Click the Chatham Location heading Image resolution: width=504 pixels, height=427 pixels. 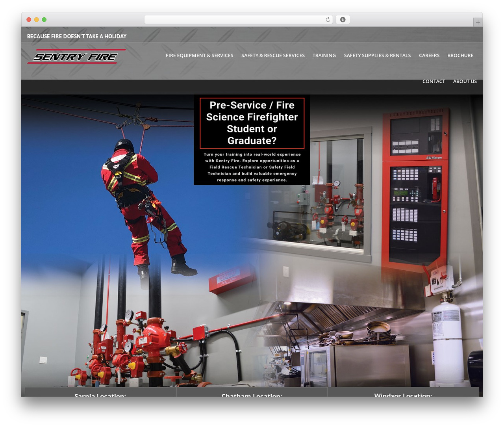[x=252, y=394]
